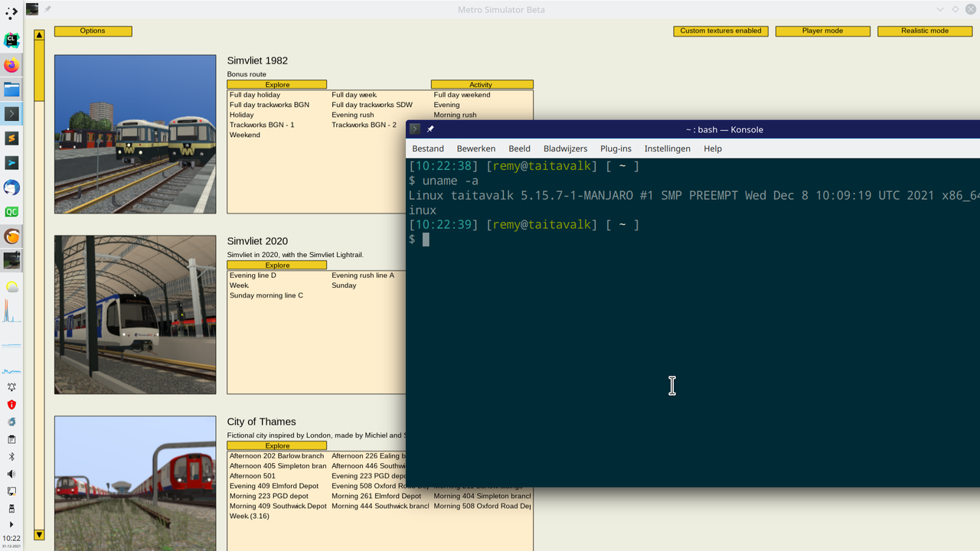
Task: Open the dark icon with the blue arrow in the panel
Action: coord(11,163)
